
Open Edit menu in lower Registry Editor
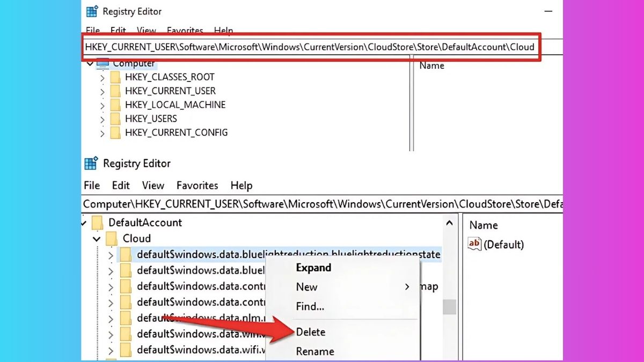[x=121, y=186]
